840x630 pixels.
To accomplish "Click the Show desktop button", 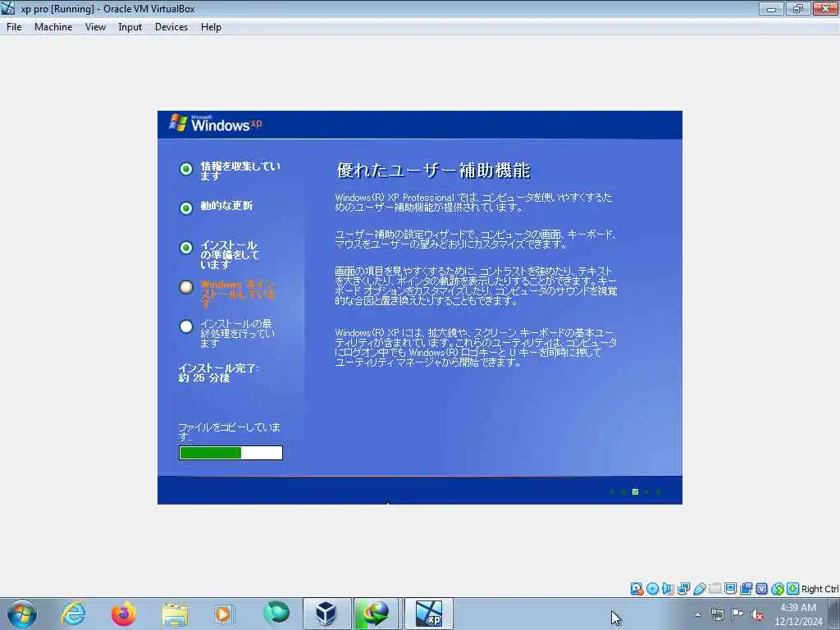I will tap(834, 614).
